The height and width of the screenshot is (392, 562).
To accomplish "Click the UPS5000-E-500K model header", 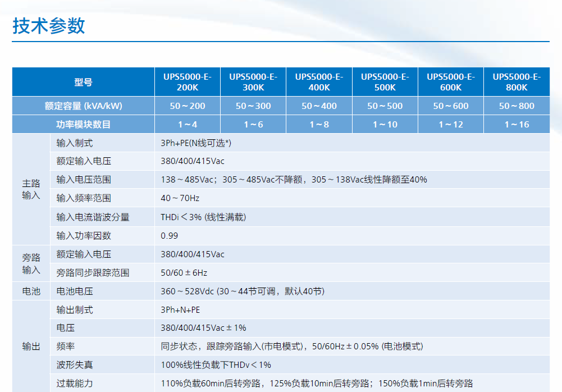I will (385, 82).
